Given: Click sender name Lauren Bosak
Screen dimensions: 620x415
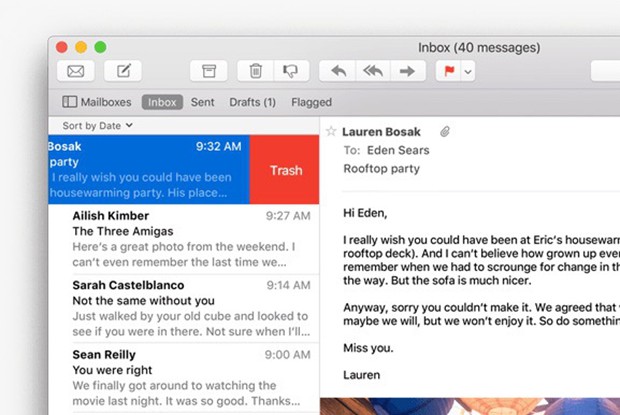Looking at the screenshot, I should 381,132.
